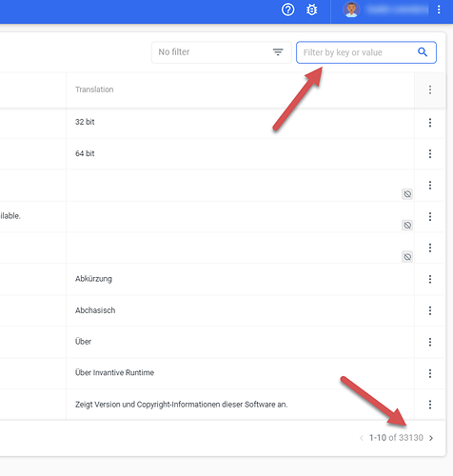Open the column header kebab menu

coord(430,89)
